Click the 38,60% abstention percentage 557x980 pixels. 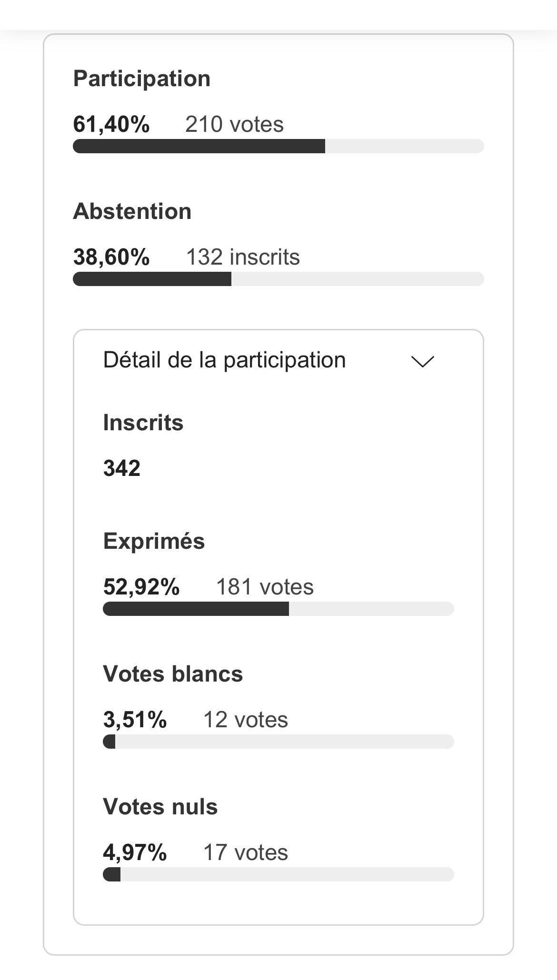(111, 257)
